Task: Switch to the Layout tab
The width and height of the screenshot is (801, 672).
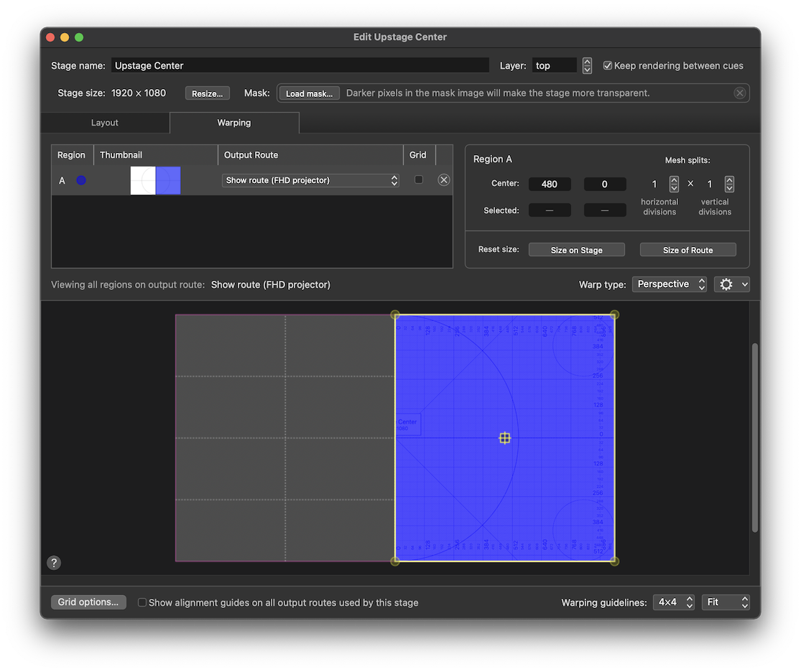Action: (x=105, y=123)
